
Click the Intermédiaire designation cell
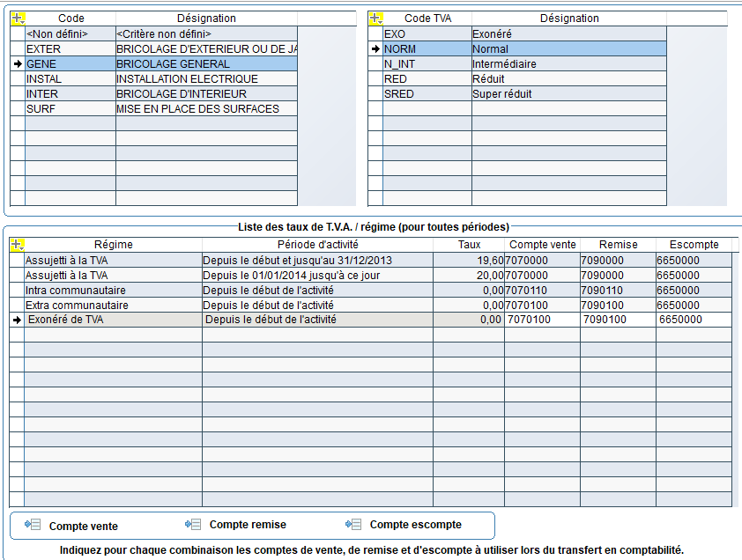click(569, 64)
